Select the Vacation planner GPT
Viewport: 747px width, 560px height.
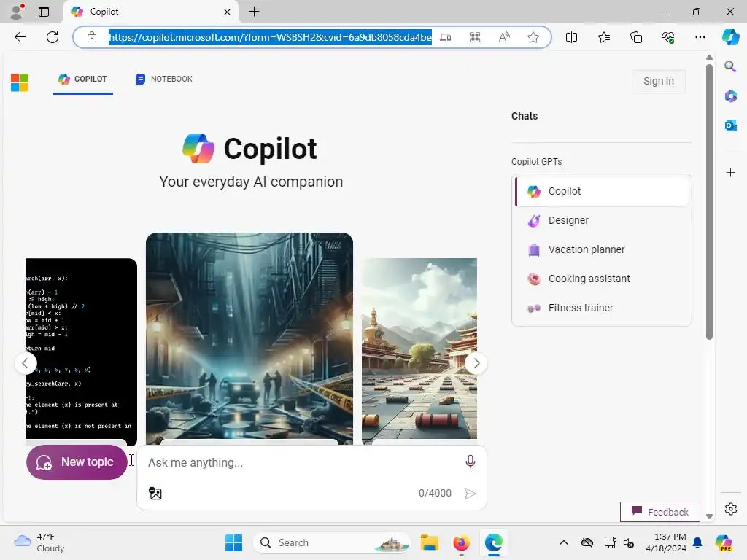click(x=603, y=249)
